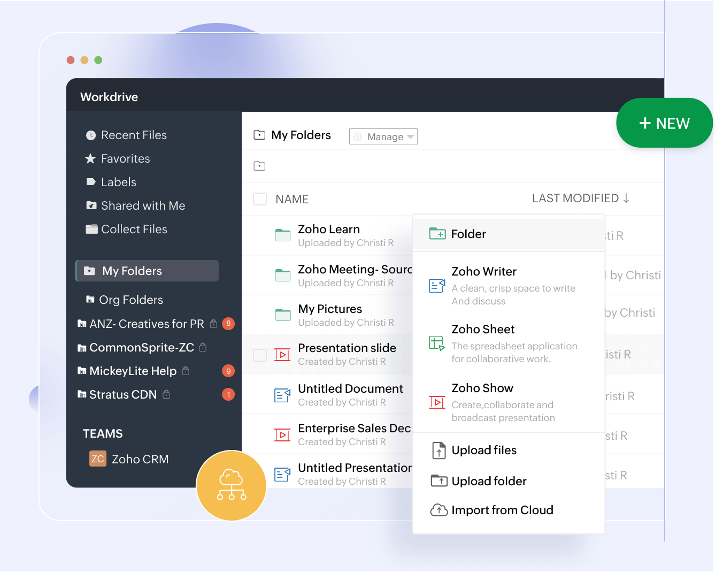This screenshot has width=723, height=588.
Task: Choose Upload folder option
Action: [x=489, y=481]
